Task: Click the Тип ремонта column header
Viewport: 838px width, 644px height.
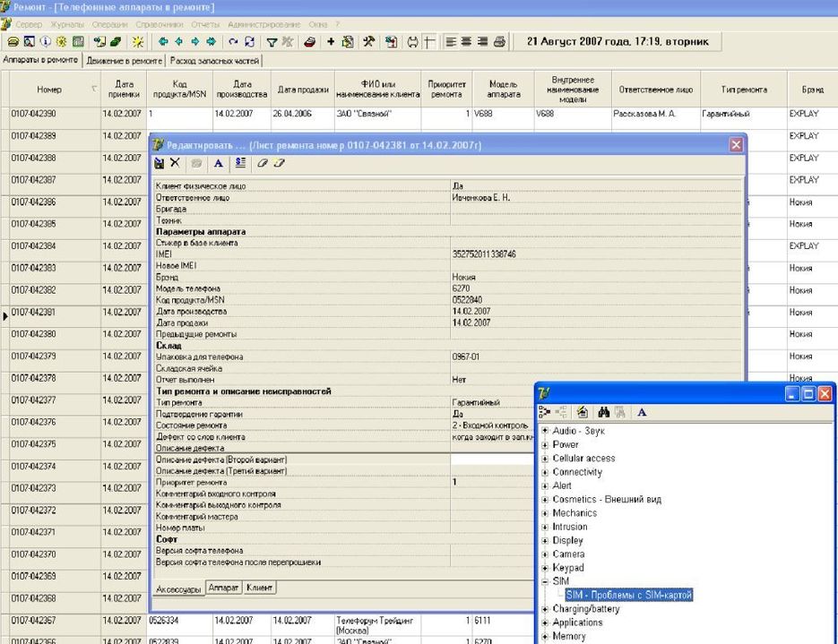Action: pos(744,90)
